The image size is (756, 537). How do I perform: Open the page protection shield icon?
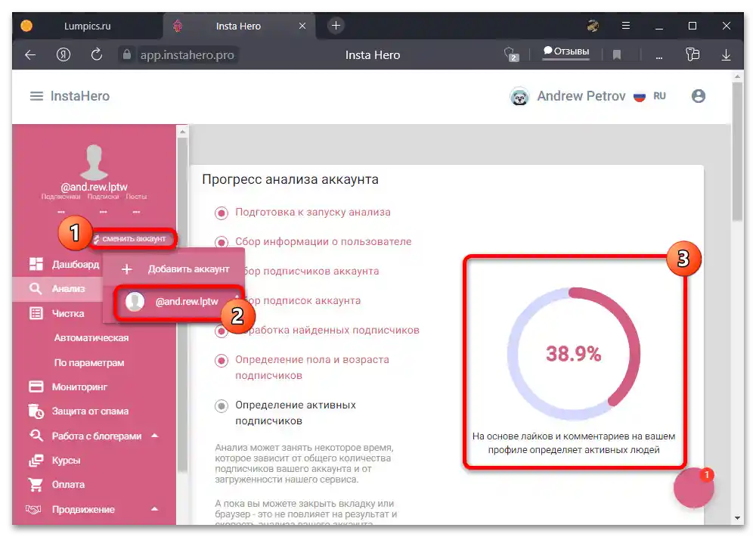click(510, 54)
